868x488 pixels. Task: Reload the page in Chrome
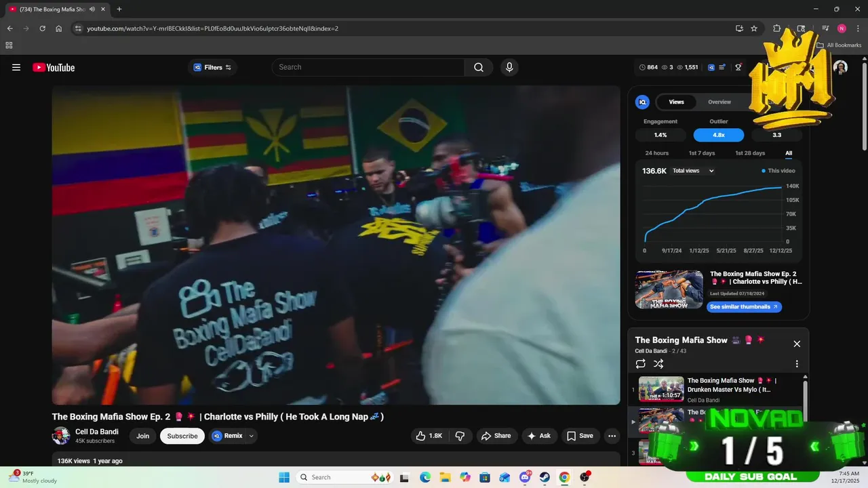42,28
